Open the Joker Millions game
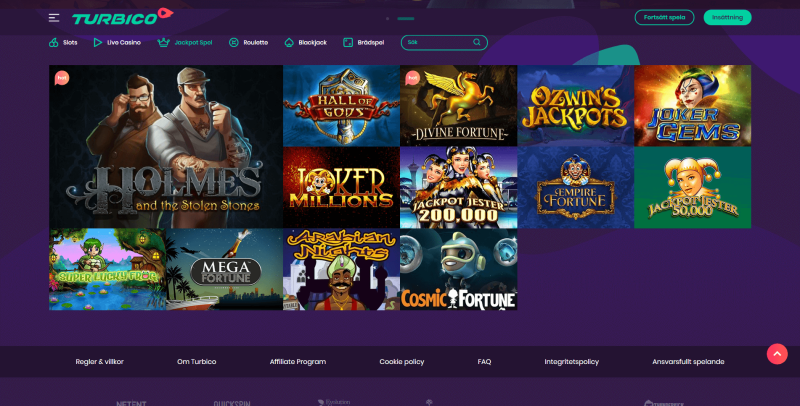The height and width of the screenshot is (406, 800). tap(341, 188)
